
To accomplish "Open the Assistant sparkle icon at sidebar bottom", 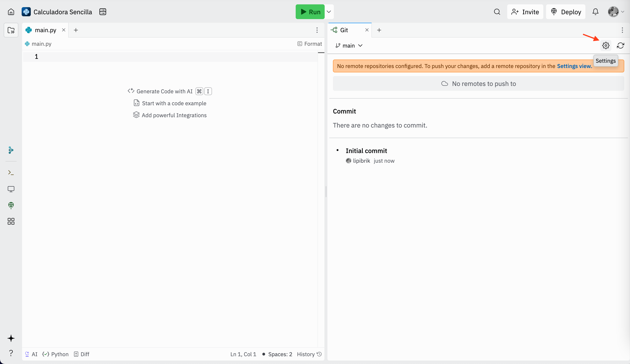I will click(x=11, y=339).
